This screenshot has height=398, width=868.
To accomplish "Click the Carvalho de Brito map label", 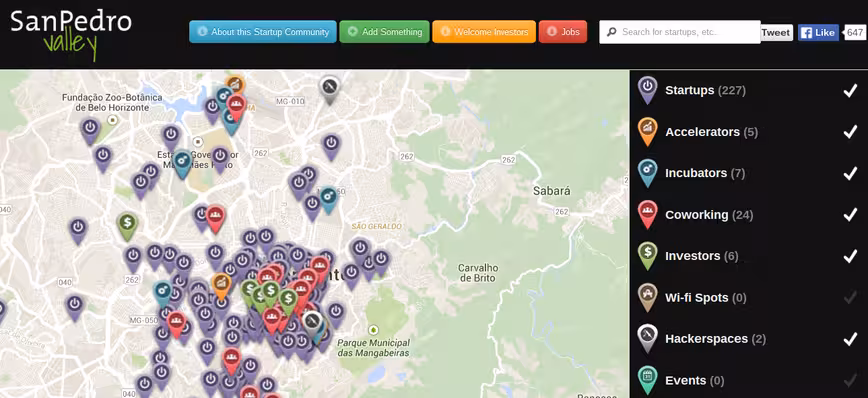I will point(478,272).
